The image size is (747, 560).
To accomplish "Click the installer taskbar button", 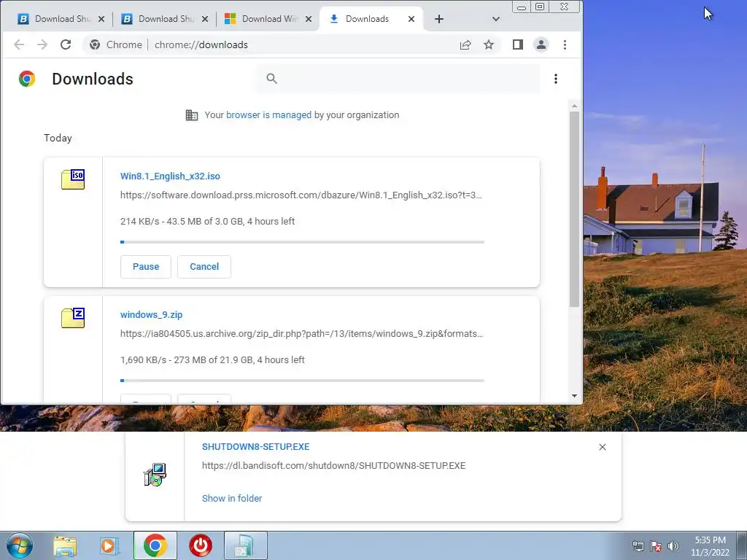I will tap(245, 545).
